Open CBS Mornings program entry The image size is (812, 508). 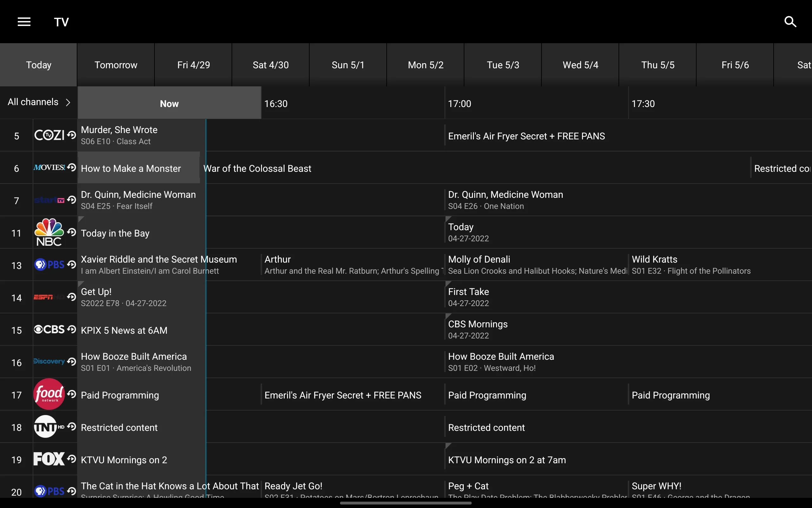click(x=628, y=330)
